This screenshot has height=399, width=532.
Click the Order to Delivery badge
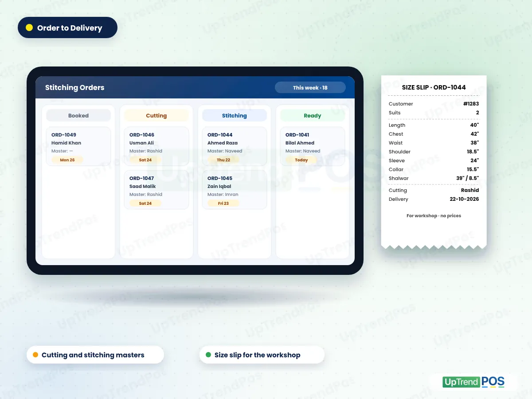pos(67,27)
